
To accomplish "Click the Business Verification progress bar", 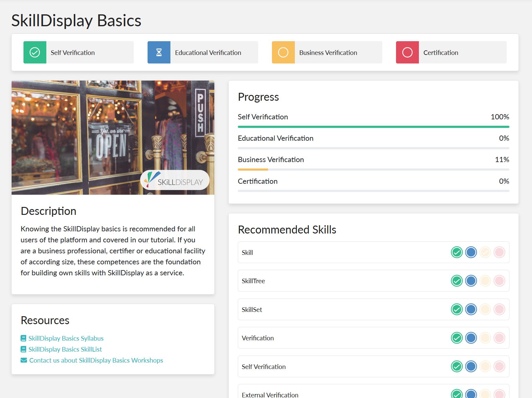I will [x=373, y=169].
